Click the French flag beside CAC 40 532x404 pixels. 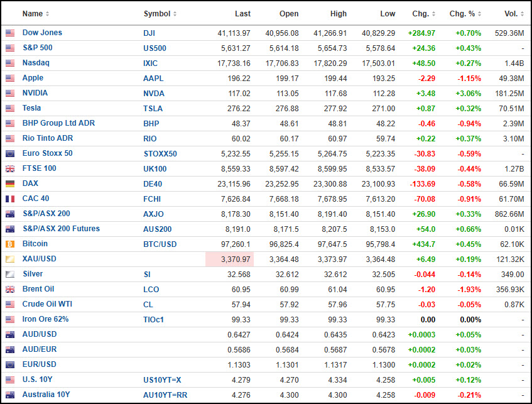coord(10,199)
